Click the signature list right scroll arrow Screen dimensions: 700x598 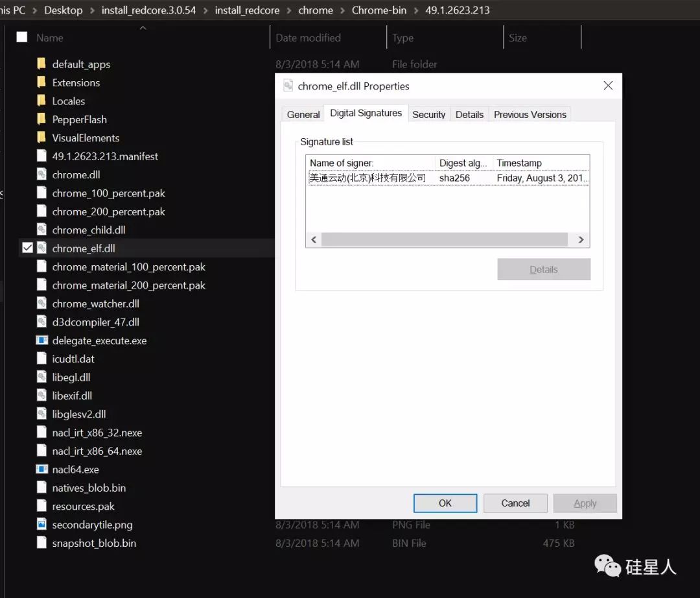point(581,239)
